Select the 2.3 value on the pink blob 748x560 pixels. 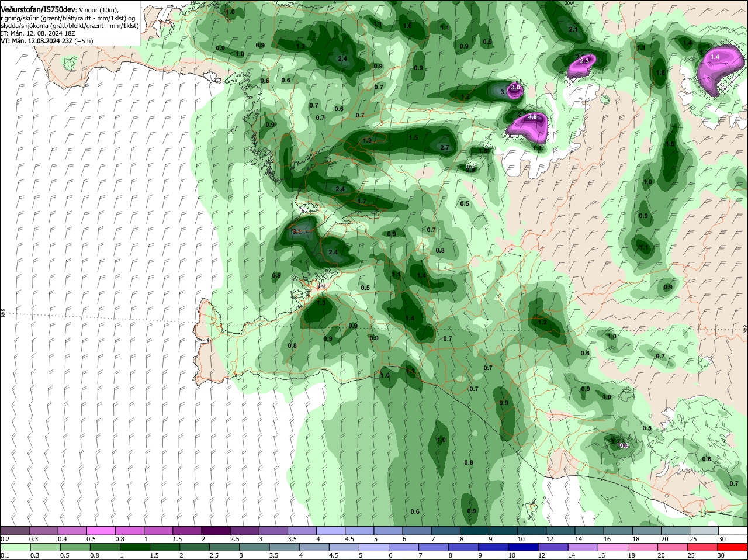tap(584, 61)
